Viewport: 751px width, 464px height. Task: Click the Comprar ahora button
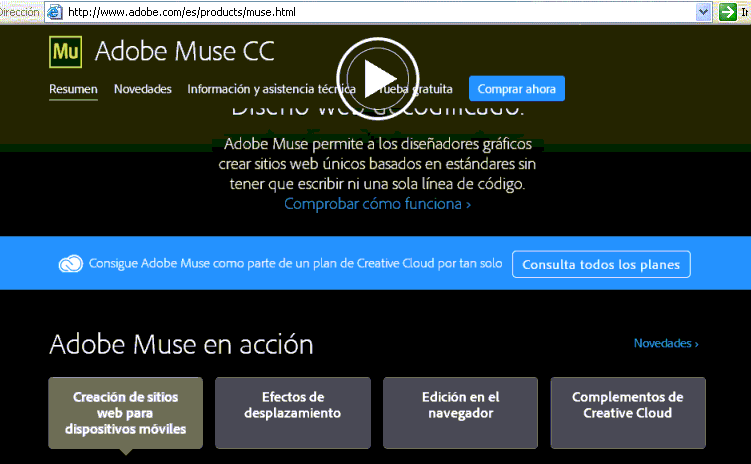click(517, 89)
